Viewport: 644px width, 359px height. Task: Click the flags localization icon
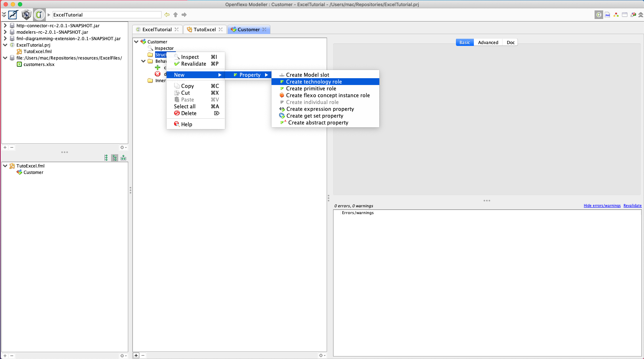click(633, 15)
